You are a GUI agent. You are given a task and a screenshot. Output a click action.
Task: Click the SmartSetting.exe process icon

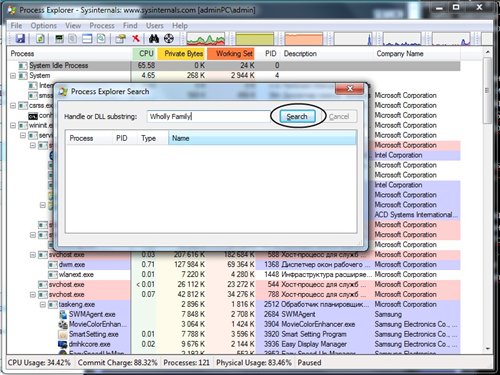point(63,334)
